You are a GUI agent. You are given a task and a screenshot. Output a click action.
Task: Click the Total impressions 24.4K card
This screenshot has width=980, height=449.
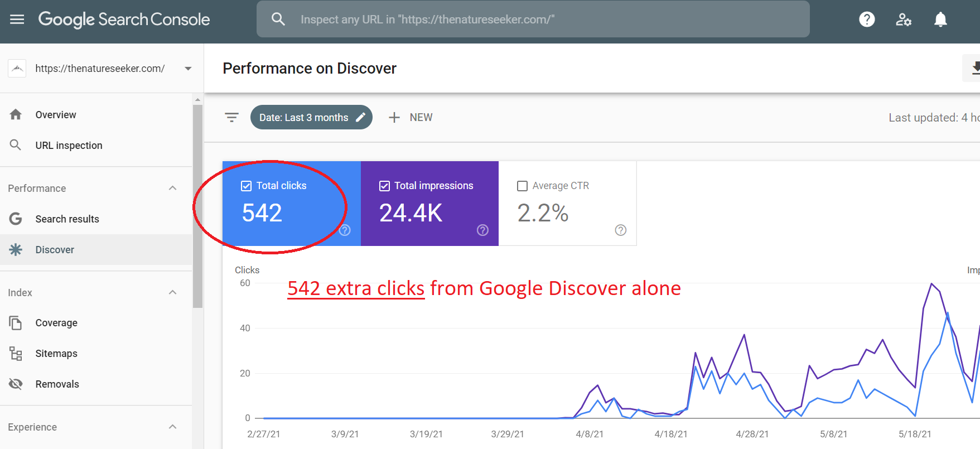click(429, 204)
